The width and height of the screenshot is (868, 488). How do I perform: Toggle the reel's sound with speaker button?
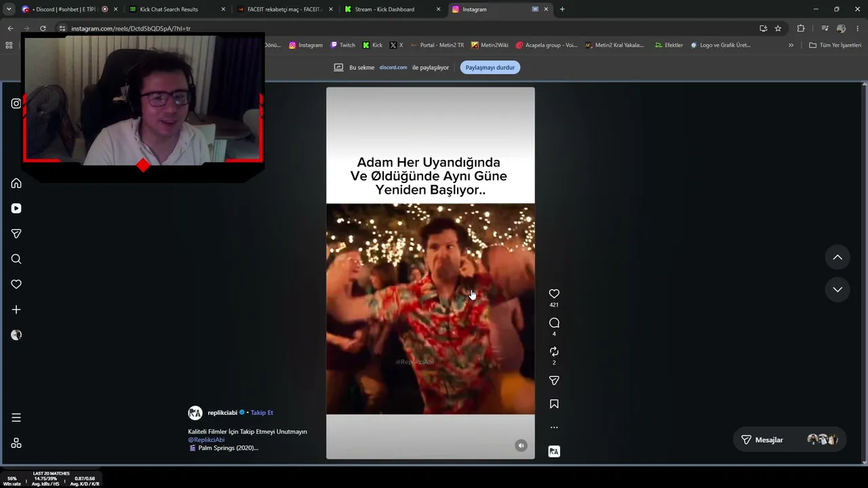(521, 445)
